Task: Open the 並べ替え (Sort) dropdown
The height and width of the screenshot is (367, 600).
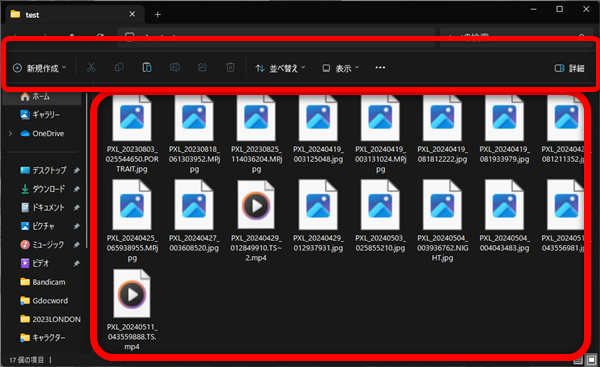Action: tap(280, 68)
